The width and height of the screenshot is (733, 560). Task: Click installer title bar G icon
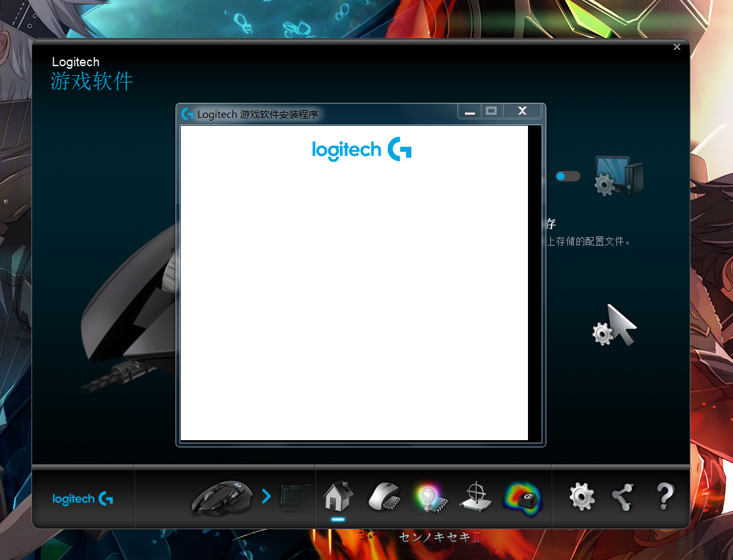point(187,113)
